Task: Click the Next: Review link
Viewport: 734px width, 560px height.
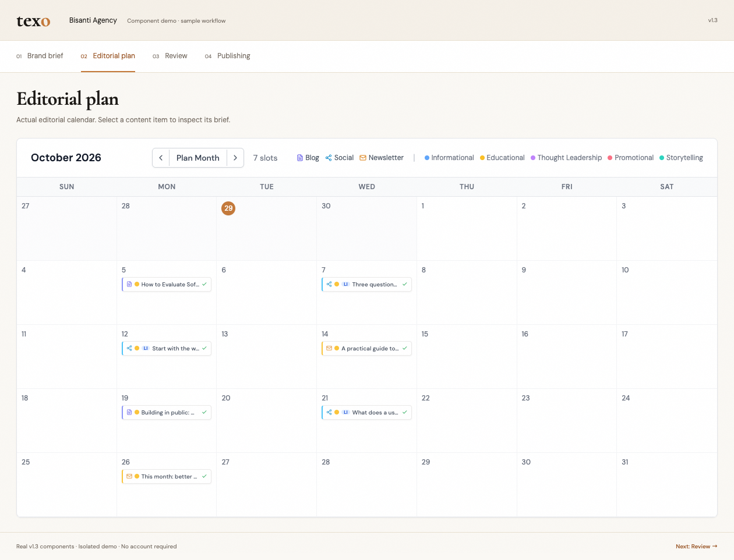Action: tap(697, 547)
